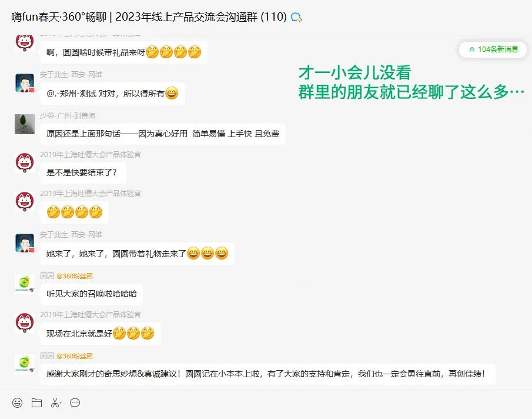Jump to 104条新消息 unread messages
The width and height of the screenshot is (532, 419).
(x=493, y=49)
